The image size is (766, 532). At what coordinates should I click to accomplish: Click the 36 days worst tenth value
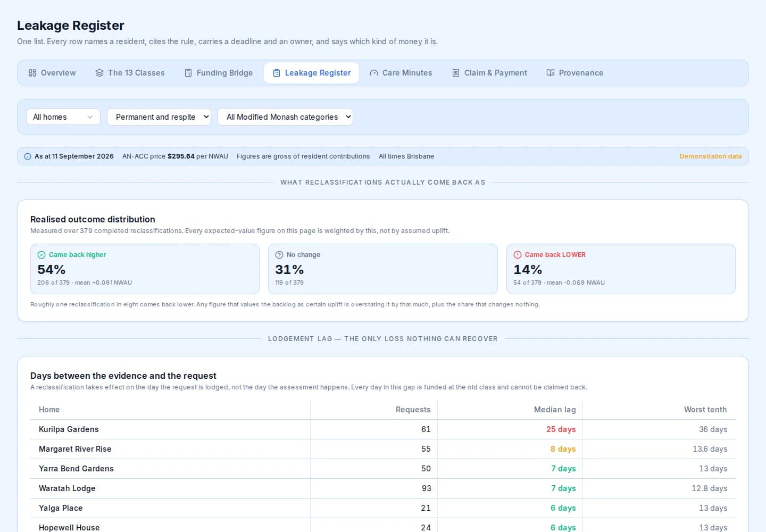(x=713, y=429)
